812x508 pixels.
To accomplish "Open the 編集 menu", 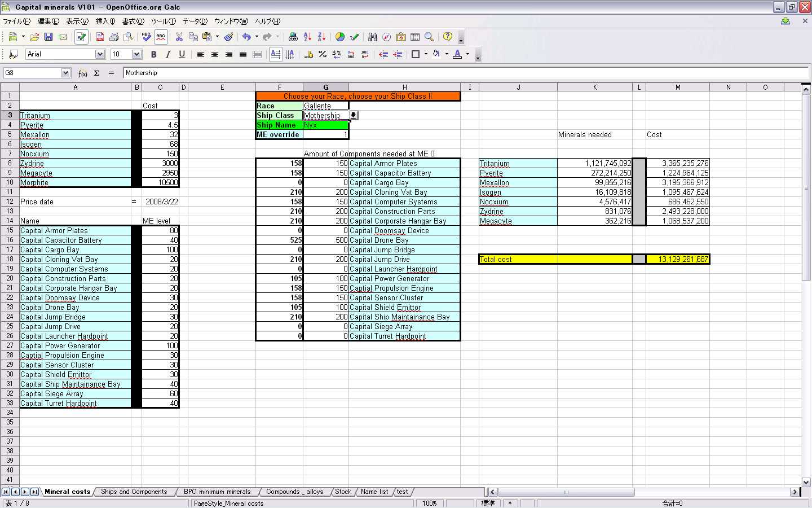I will tap(48, 21).
